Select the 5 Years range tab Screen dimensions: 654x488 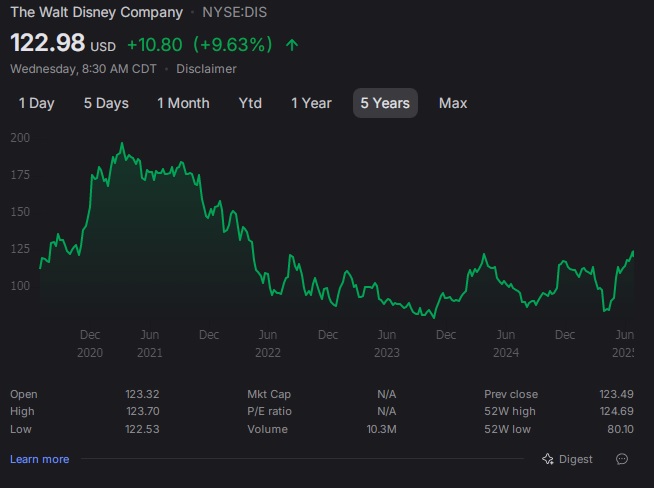[385, 103]
